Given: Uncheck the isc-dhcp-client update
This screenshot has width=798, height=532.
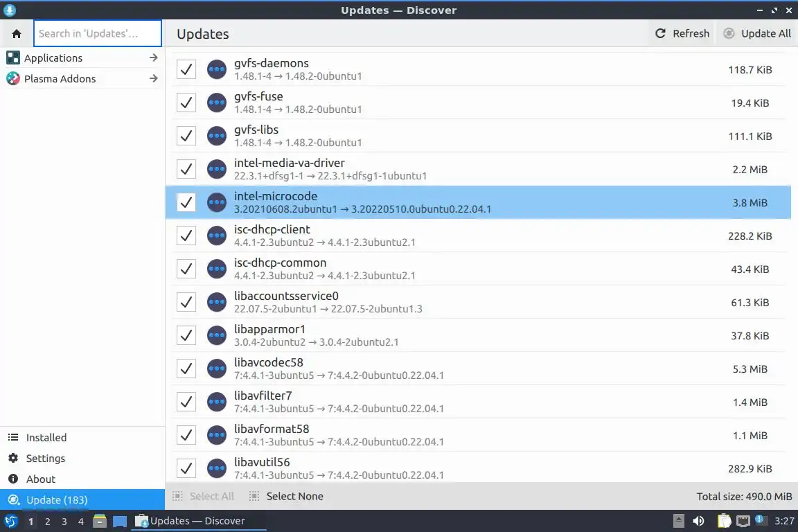Looking at the screenshot, I should click(x=186, y=236).
